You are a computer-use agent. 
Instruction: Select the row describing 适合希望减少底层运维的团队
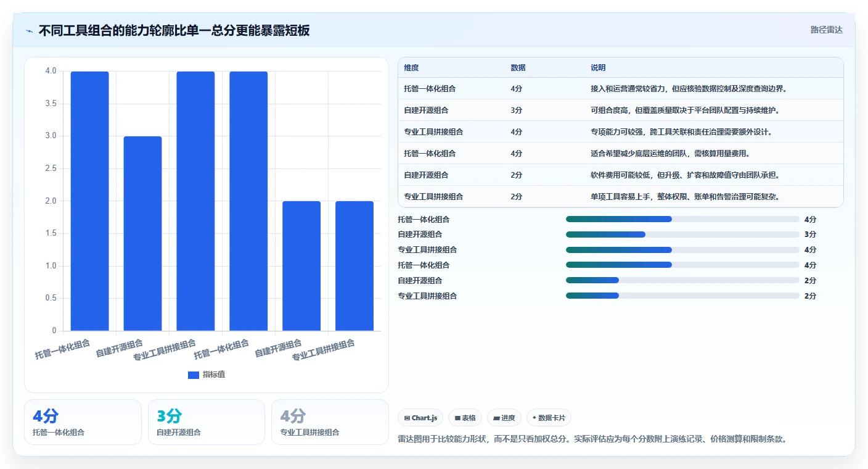tap(620, 154)
